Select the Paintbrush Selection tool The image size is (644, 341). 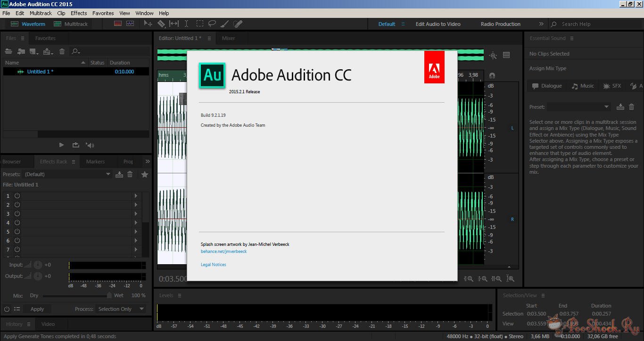pyautogui.click(x=225, y=24)
